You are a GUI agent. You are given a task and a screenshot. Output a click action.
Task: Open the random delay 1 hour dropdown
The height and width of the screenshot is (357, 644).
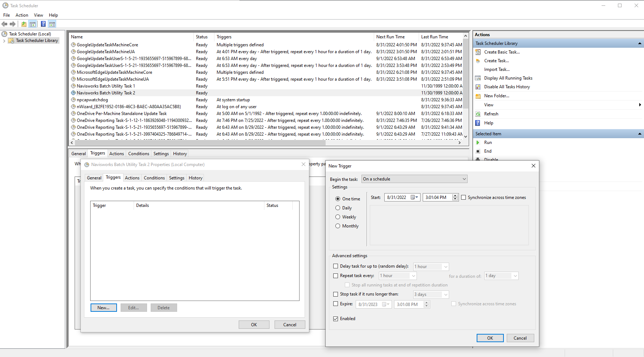tap(431, 267)
